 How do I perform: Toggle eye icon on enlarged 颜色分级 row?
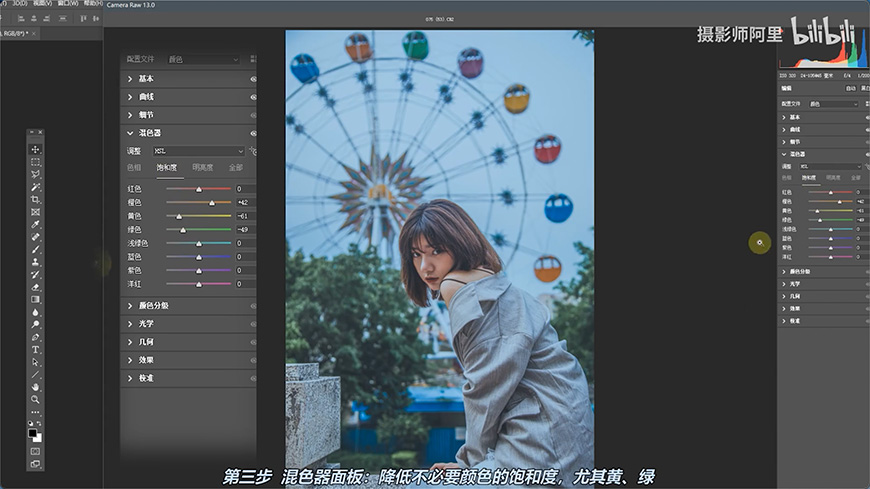coord(253,306)
